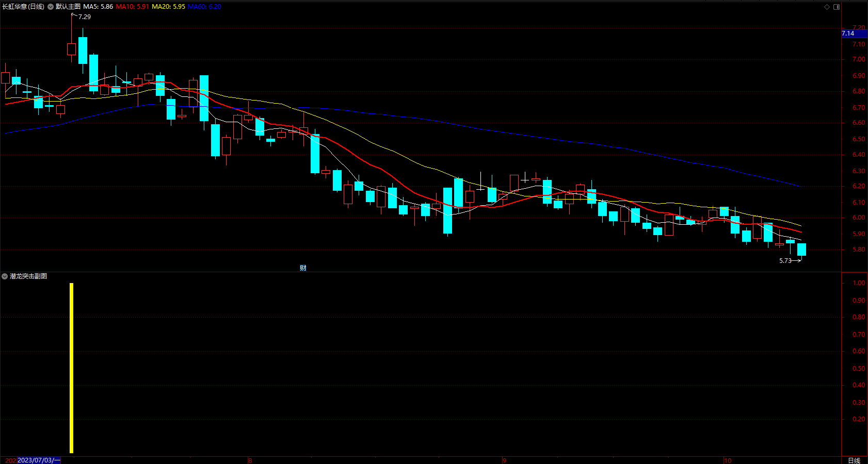Click the MA60: 6.20 label
Image resolution: width=868 pixels, height=464 pixels.
pos(204,7)
